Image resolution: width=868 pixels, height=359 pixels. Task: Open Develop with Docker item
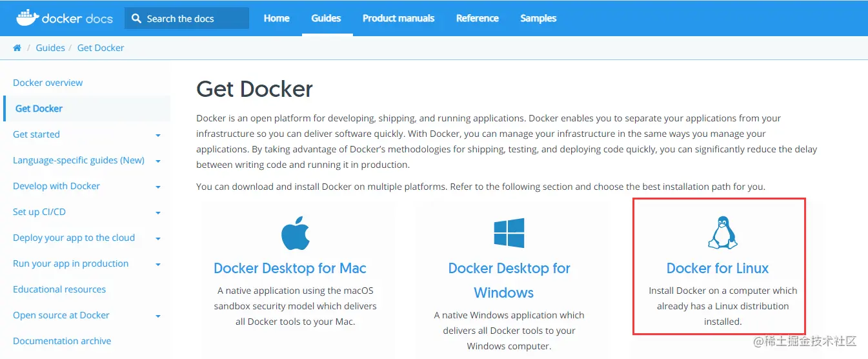[x=56, y=186]
